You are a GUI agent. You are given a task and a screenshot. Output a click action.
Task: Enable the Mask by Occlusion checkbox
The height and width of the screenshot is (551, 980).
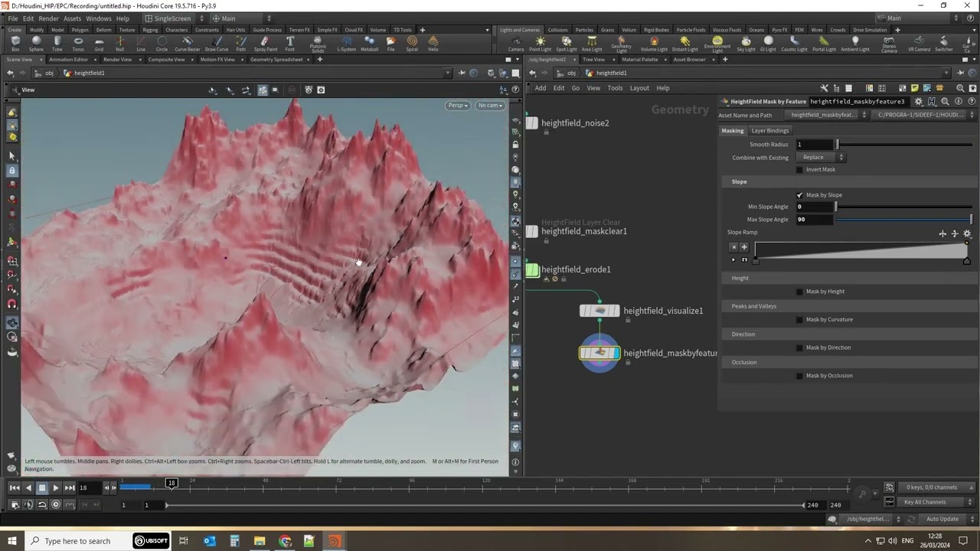pos(799,376)
